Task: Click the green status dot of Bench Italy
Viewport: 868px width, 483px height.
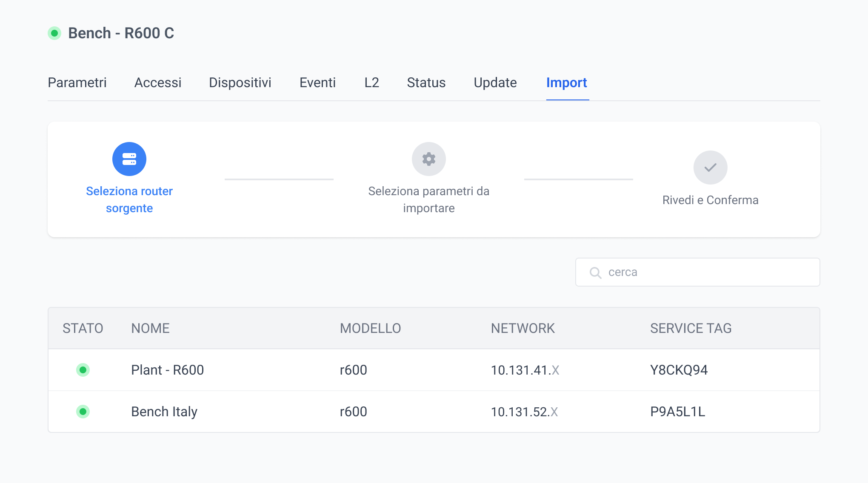Action: click(83, 412)
